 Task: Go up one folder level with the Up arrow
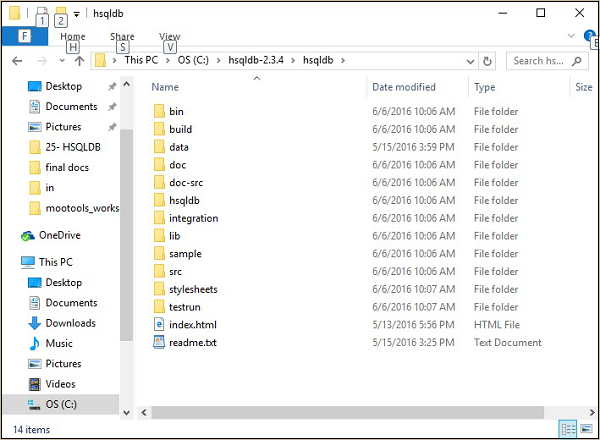(79, 60)
